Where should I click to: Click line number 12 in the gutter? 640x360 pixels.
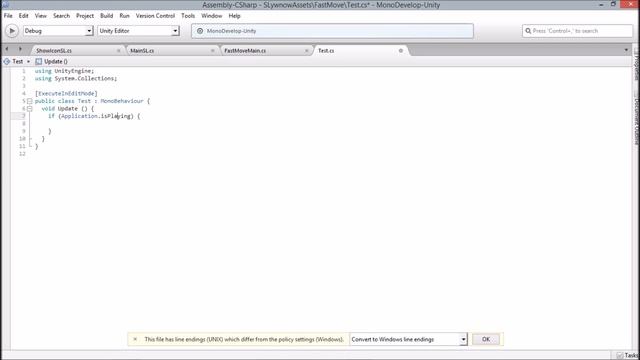(x=22, y=154)
